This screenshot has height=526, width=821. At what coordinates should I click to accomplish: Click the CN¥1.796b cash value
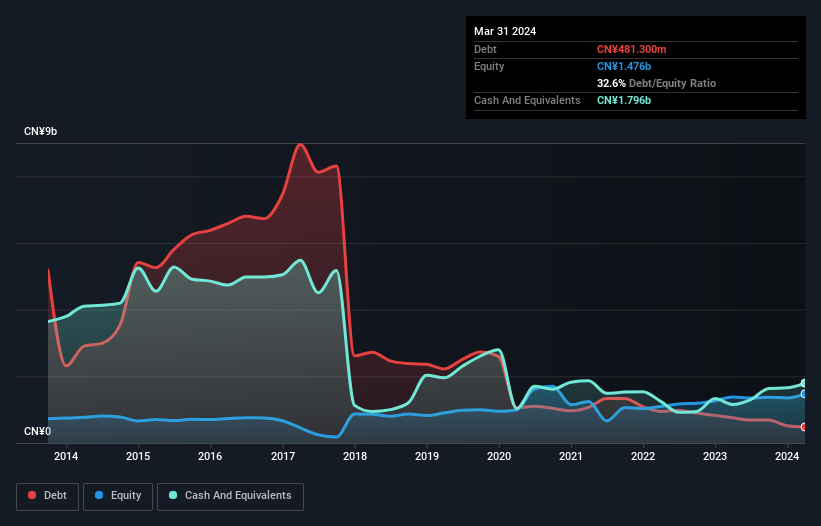[624, 100]
